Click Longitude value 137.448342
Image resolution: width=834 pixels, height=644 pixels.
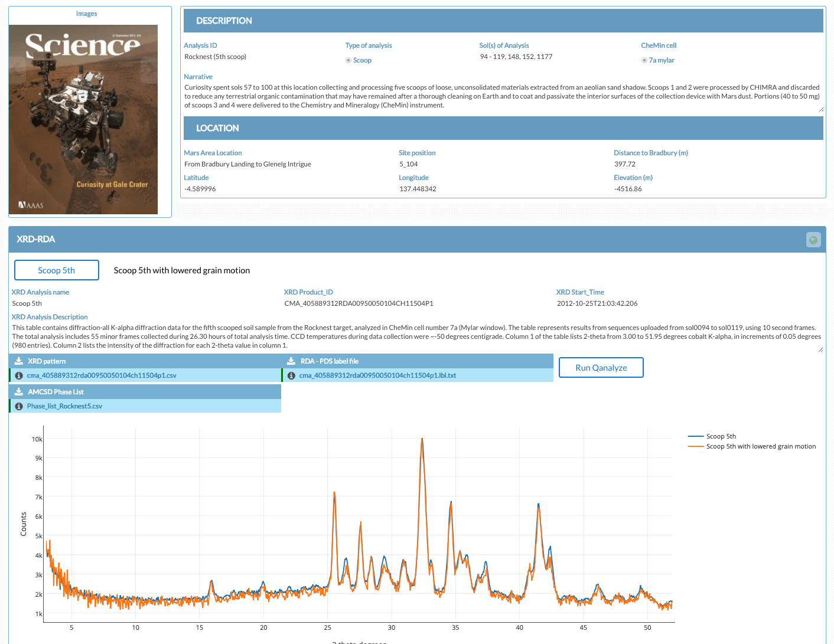click(418, 189)
